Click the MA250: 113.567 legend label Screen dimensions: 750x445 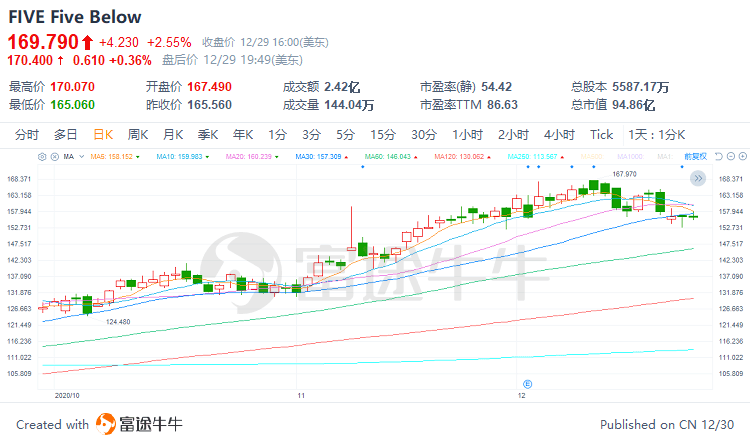[x=532, y=156]
